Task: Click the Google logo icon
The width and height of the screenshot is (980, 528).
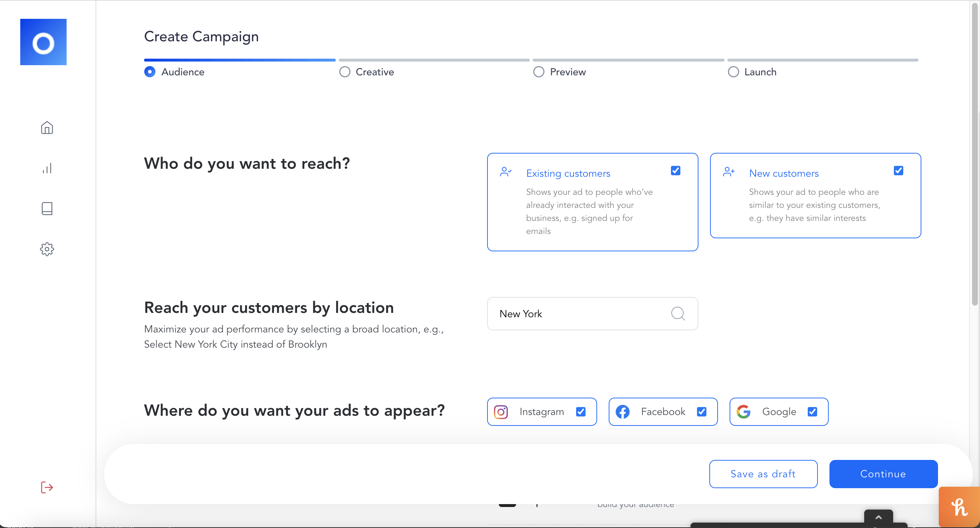Action: pos(743,412)
